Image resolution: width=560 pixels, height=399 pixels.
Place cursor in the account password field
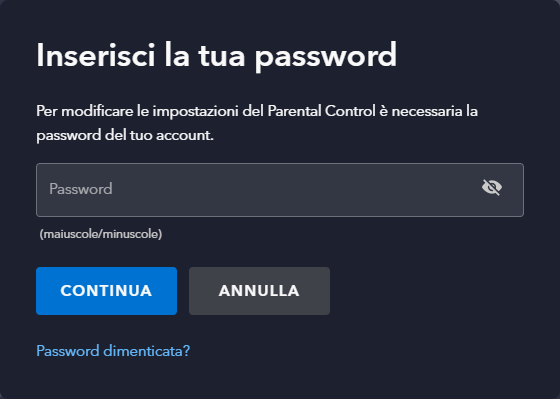(x=280, y=190)
